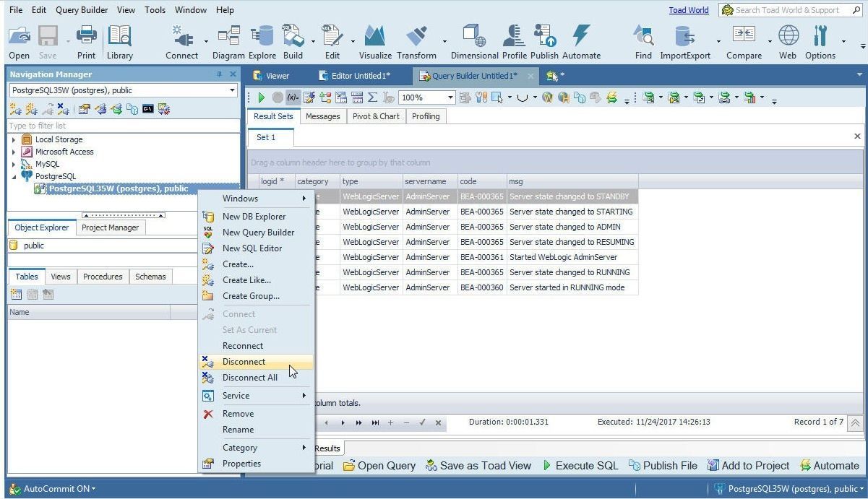Expand the MySQL tree node
868x499 pixels.
[x=14, y=164]
